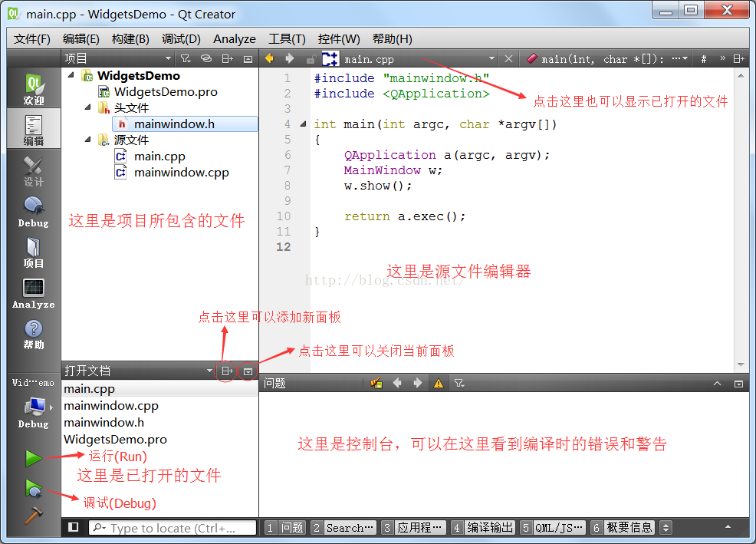Toggle sidebar visibility button in status bar
Image resolution: width=756 pixels, height=544 pixels.
[x=74, y=527]
